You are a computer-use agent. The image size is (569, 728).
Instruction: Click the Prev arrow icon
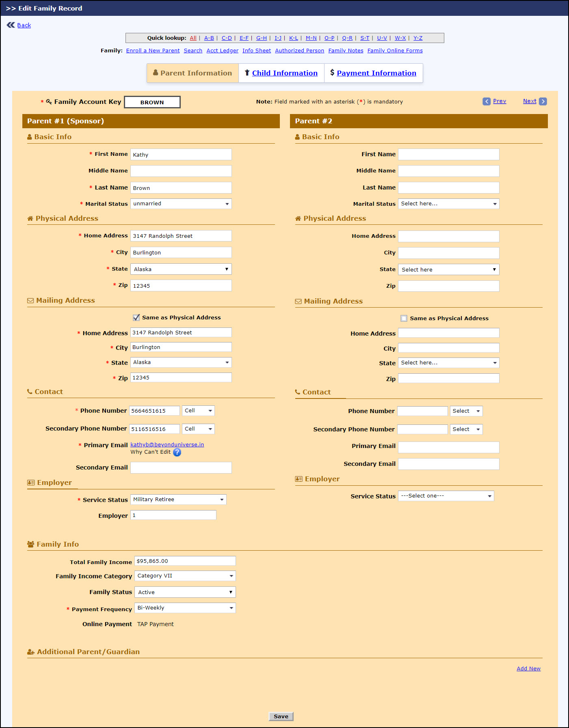[x=486, y=101]
